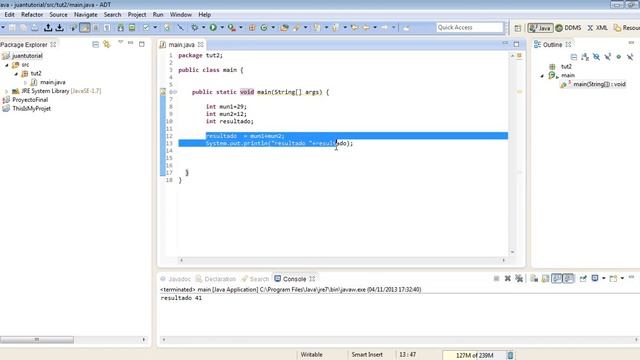Switch to the Java perspective
640x360 pixels.
[x=540, y=28]
